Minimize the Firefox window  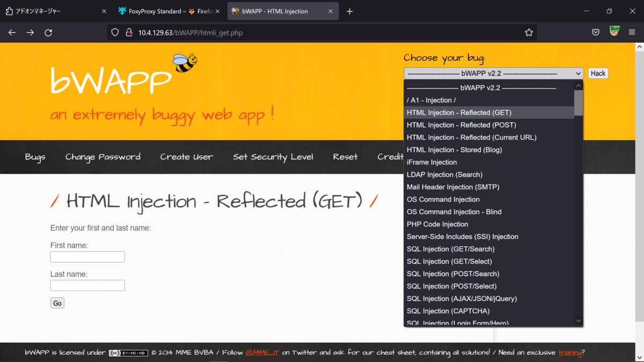(x=586, y=11)
